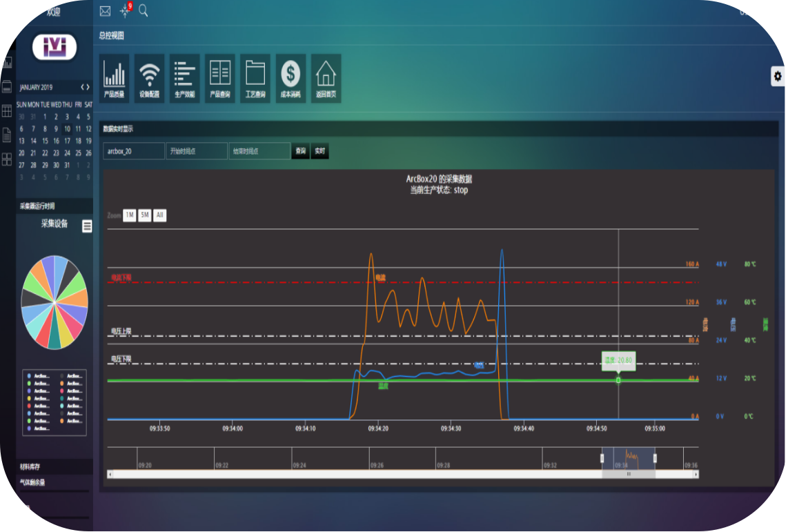Open the 采集设备 chart hamburger menu
Screen dimensions: 788x532
tap(87, 226)
